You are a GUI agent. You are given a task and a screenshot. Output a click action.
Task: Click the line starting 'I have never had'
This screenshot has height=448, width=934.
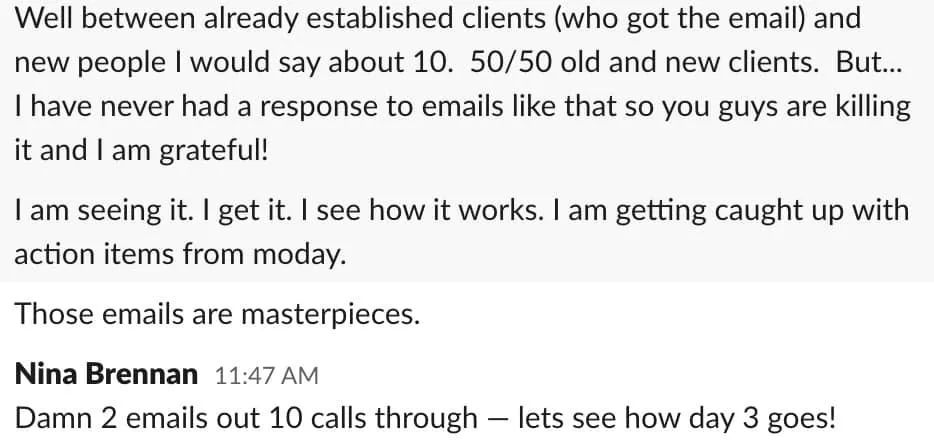[463, 107]
